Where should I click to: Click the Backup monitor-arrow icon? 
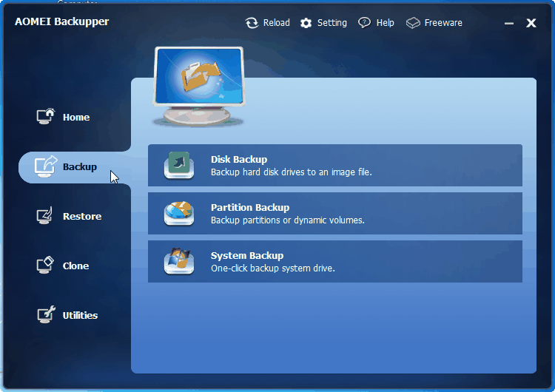[46, 166]
